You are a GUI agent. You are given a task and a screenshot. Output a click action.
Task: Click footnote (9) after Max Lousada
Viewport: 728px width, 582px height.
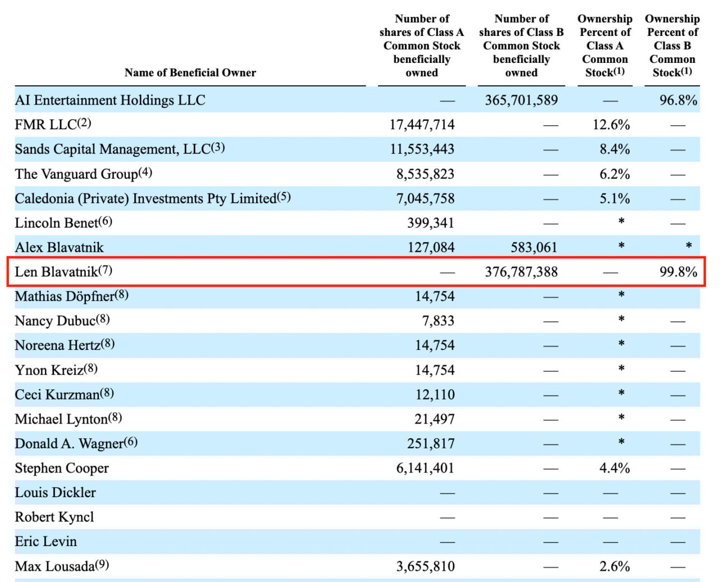tap(101, 562)
